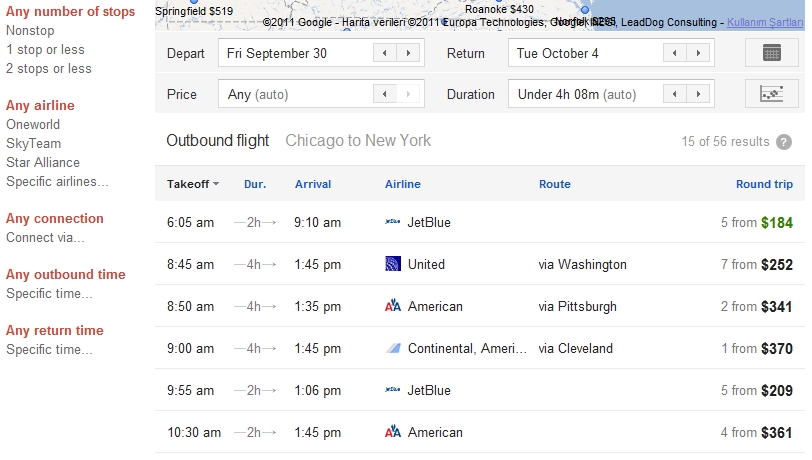Sort results by Takeoff column
This screenshot has width=812, height=460.
tap(193, 184)
